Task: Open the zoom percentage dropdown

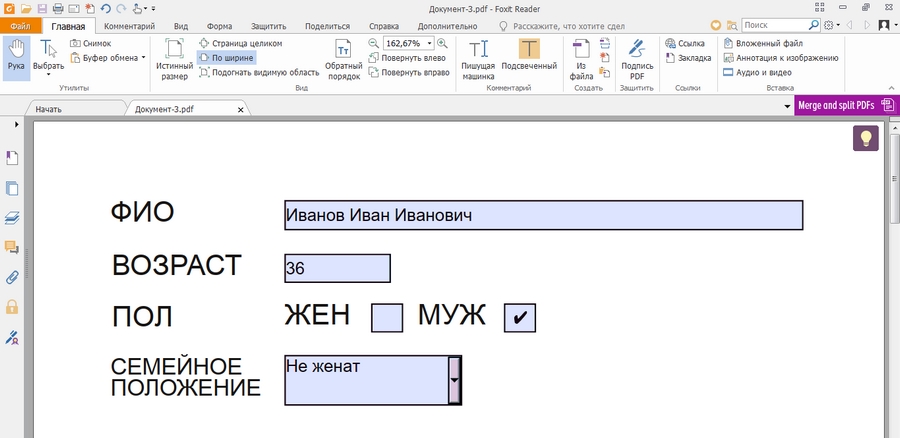Action: (442, 44)
